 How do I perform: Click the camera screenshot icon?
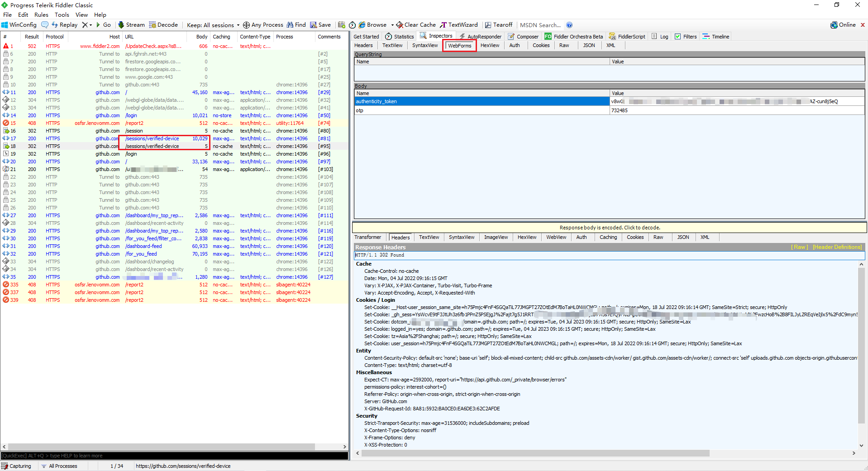(x=342, y=25)
